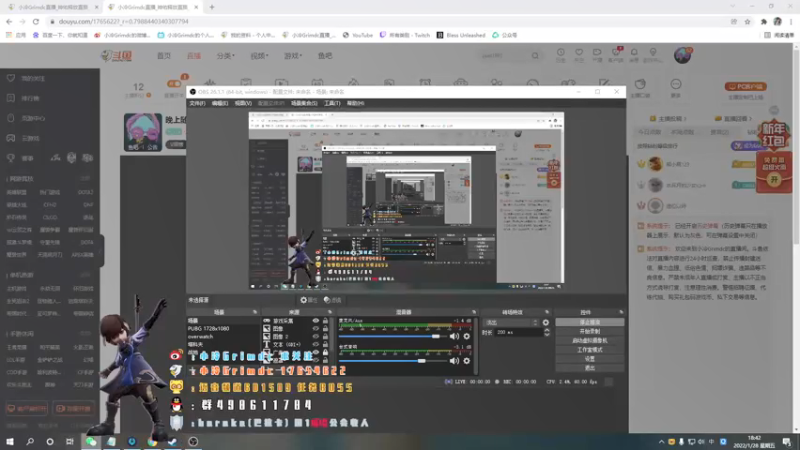This screenshot has width=800, height=450.
Task: Toggle lock on 游戏采集 source
Action: coord(325,321)
